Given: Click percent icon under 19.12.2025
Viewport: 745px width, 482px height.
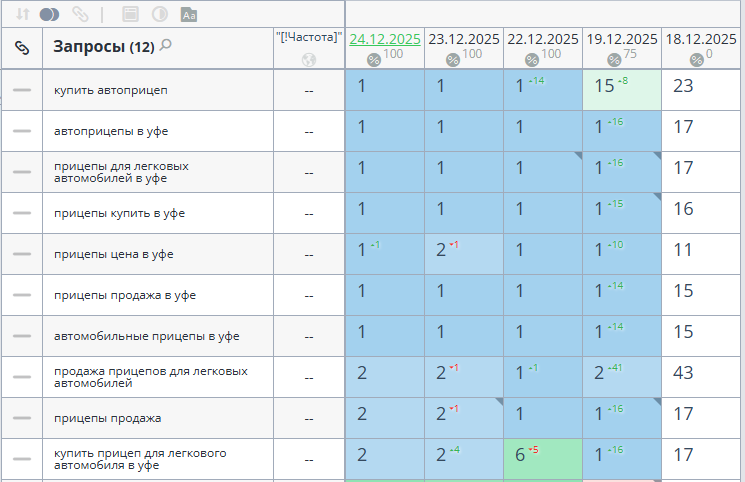Looking at the screenshot, I should click(612, 59).
